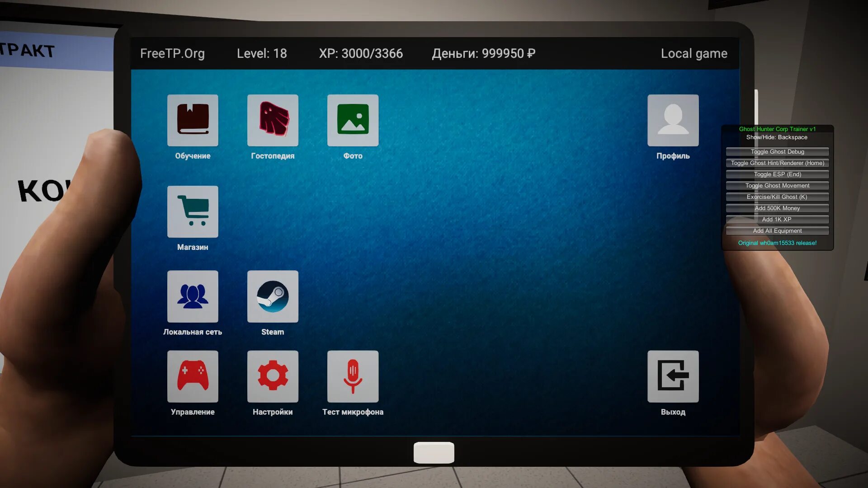This screenshot has width=868, height=488.
Task: Open the Локальная сеть (LAN) app
Action: [193, 297]
